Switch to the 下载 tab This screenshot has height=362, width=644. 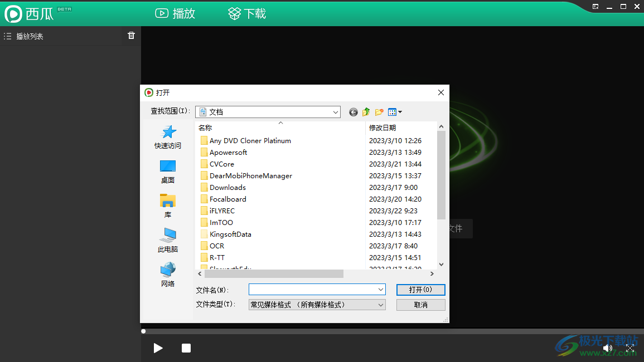(246, 13)
